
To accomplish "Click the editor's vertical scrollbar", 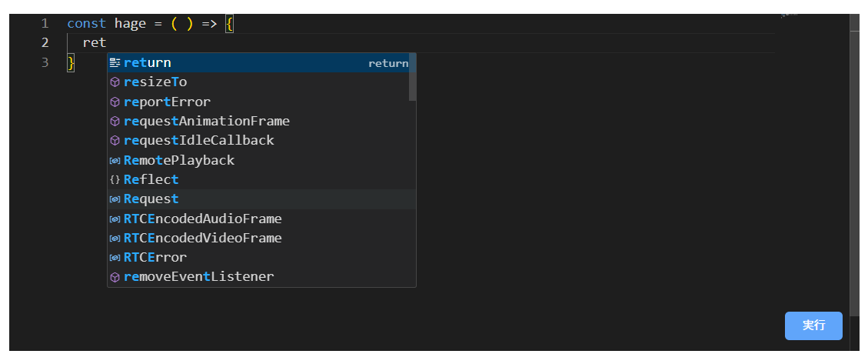I will coord(854,154).
